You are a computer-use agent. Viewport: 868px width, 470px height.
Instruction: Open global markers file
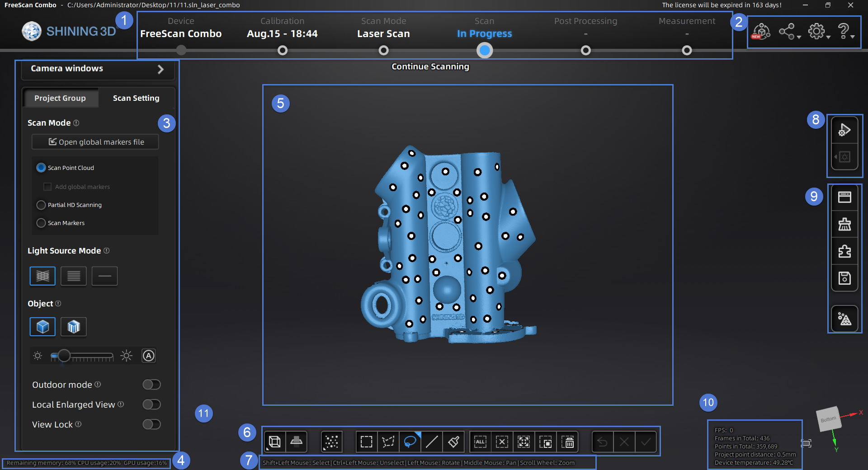point(95,141)
